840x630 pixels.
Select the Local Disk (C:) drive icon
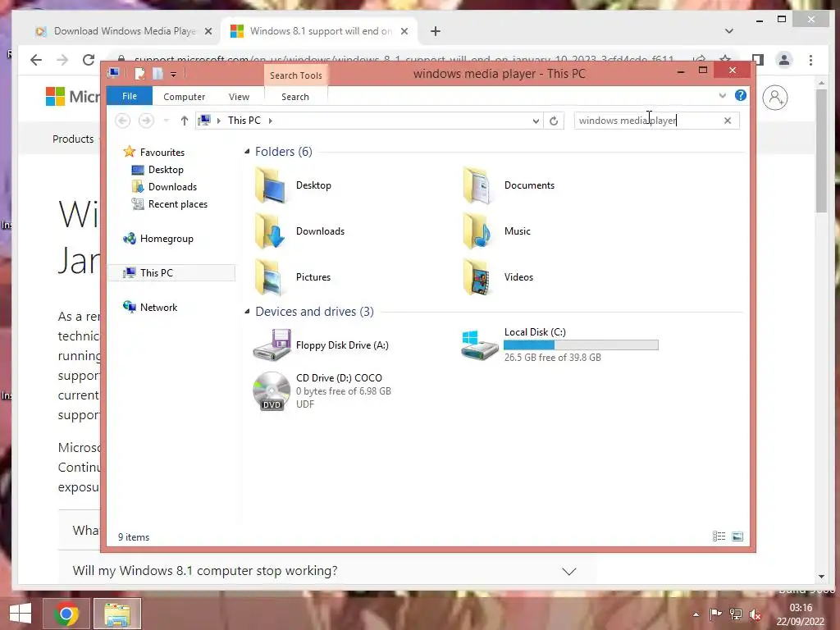click(479, 345)
